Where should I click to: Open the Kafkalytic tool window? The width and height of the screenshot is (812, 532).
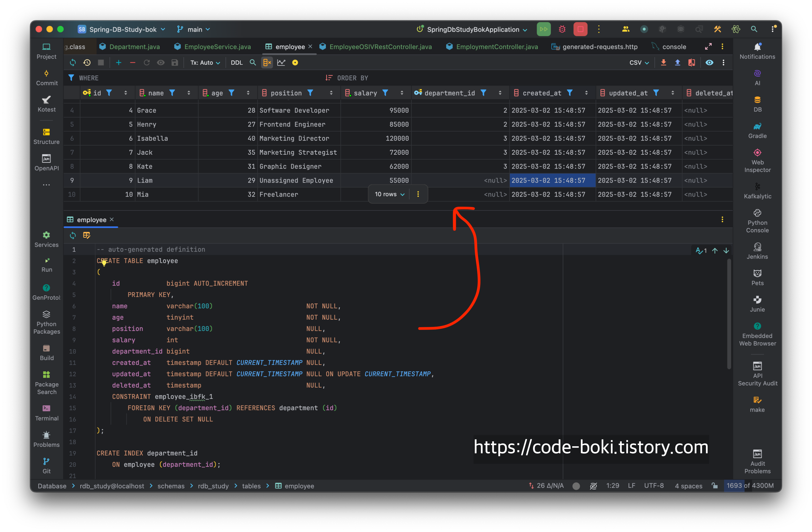[757, 190]
